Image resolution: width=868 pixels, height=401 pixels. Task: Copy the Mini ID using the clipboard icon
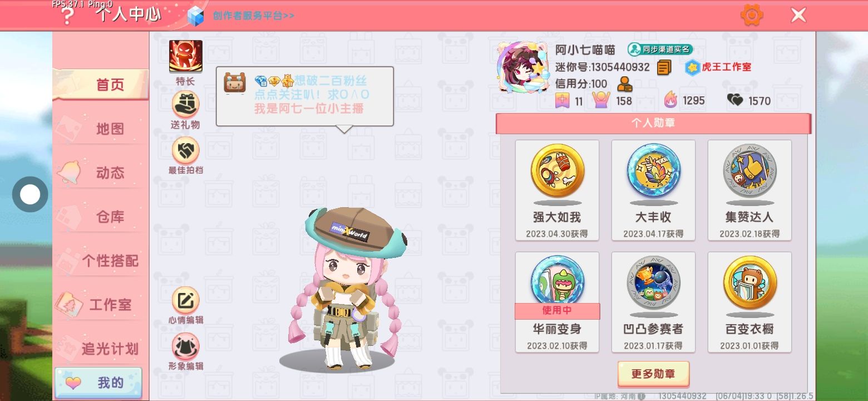point(664,67)
